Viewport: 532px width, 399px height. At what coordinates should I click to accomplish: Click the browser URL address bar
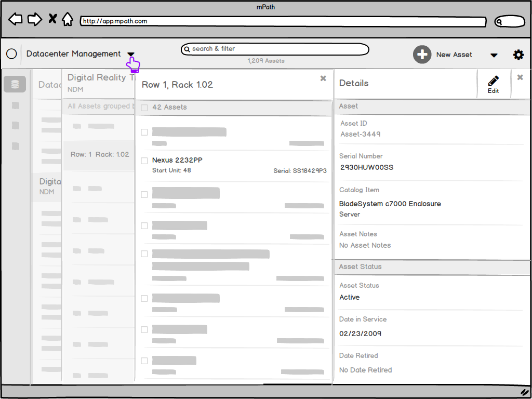pos(283,22)
